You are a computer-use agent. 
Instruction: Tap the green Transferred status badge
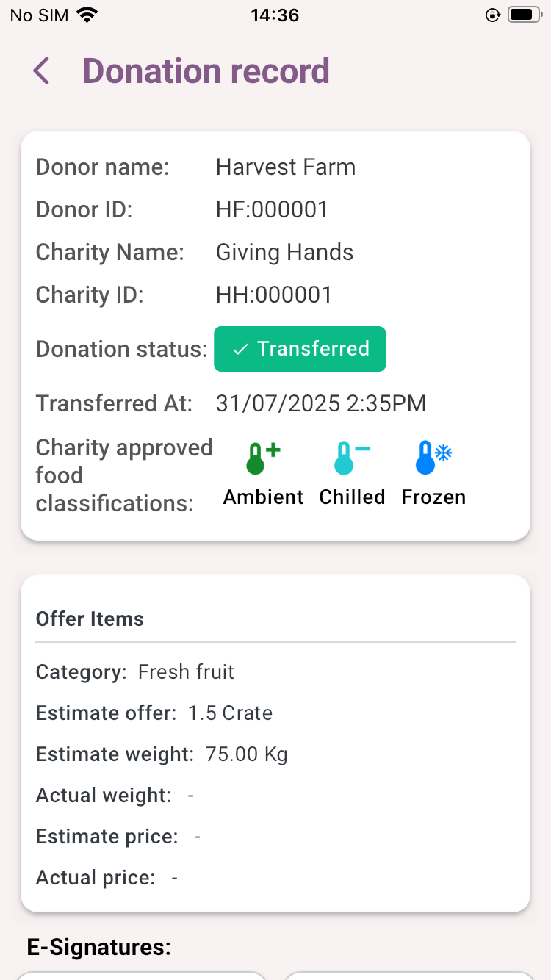(300, 349)
